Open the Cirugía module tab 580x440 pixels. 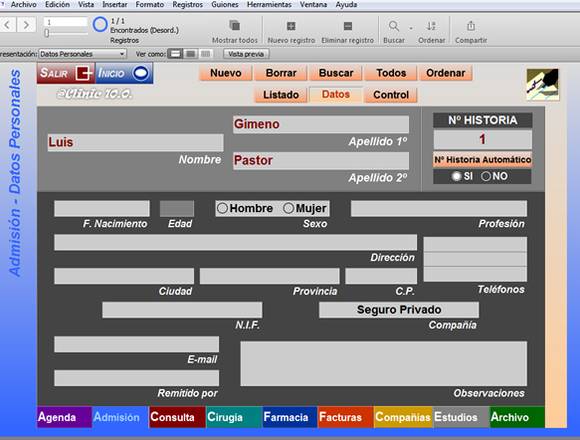(x=234, y=417)
